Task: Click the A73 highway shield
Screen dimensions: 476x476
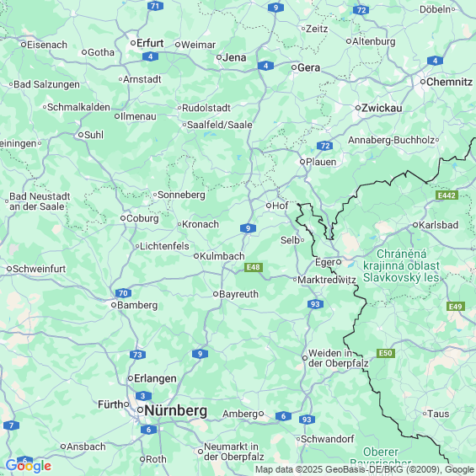Action: click(137, 355)
